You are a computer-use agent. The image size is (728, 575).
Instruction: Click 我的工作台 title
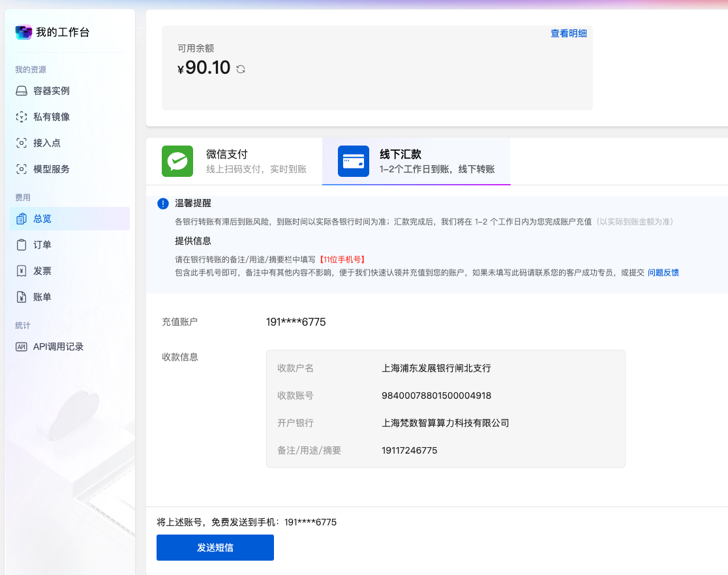63,32
